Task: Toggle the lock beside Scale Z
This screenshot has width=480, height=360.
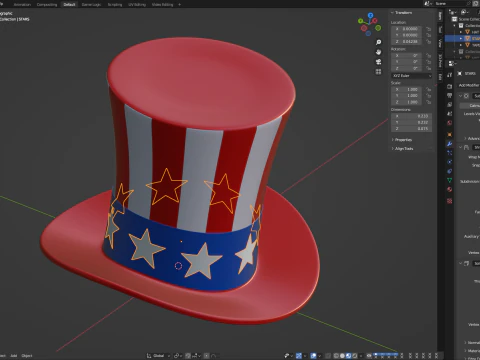Action: [429, 102]
